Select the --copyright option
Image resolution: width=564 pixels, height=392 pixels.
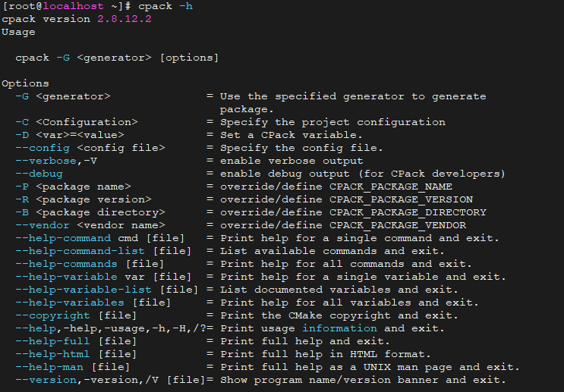[x=52, y=315]
